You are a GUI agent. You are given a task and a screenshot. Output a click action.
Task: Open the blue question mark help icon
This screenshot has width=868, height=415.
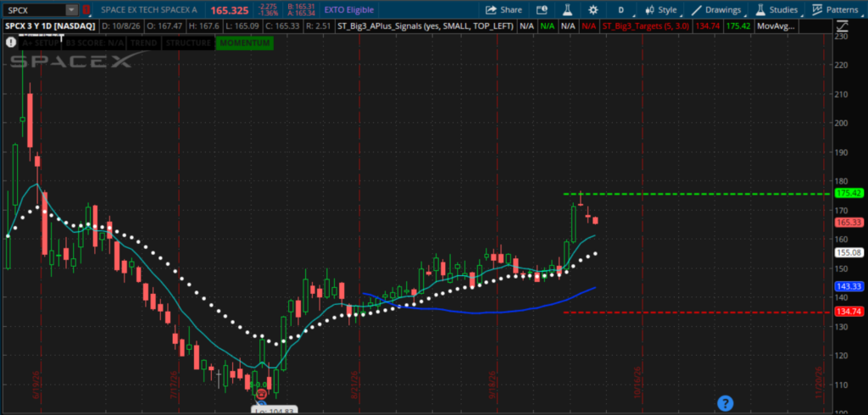pyautogui.click(x=726, y=403)
